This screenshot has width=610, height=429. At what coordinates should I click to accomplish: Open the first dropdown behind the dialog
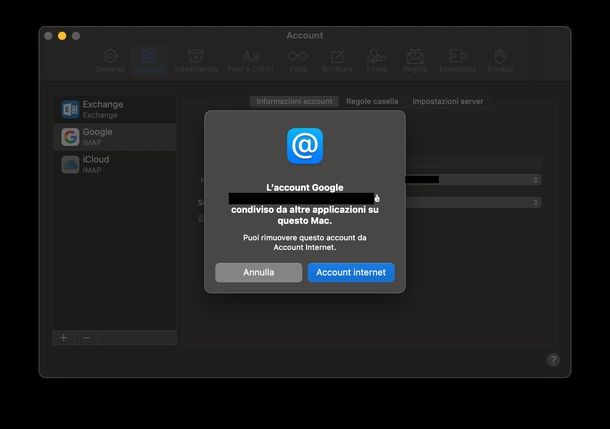(x=473, y=180)
